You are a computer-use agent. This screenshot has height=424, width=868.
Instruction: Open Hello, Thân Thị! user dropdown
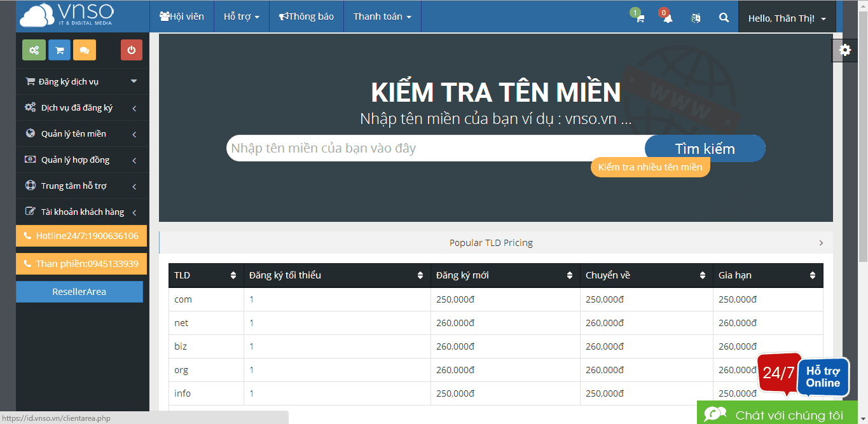(x=787, y=18)
